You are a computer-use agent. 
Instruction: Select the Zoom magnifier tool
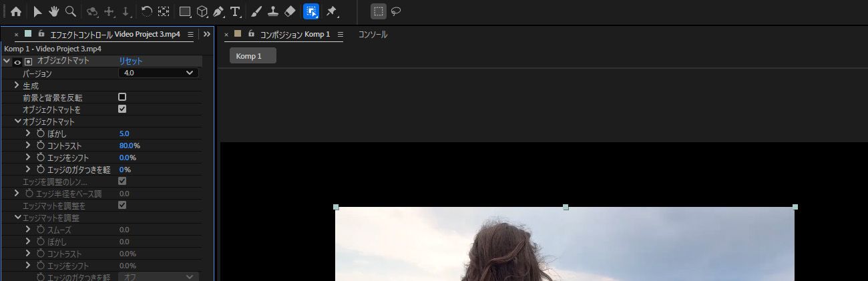(x=69, y=11)
